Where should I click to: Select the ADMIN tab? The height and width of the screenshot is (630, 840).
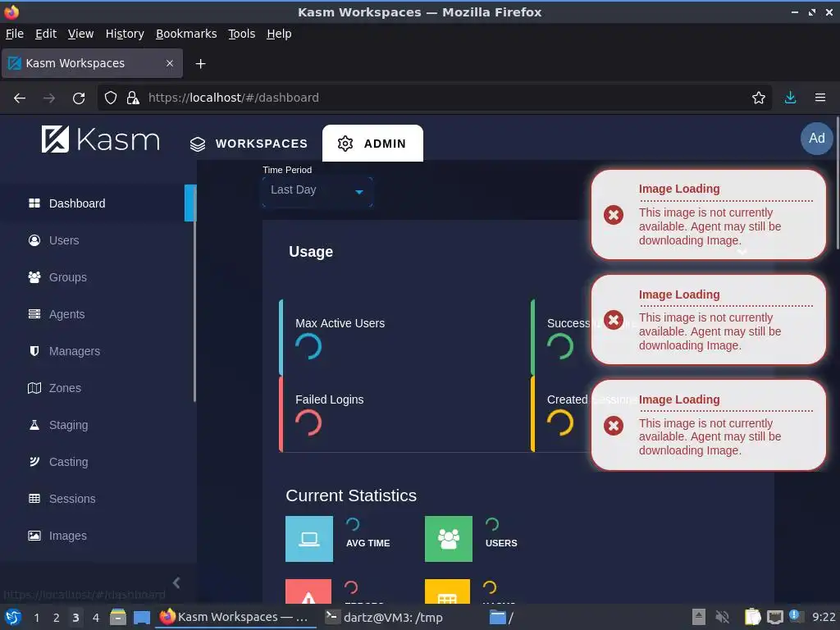(x=372, y=144)
